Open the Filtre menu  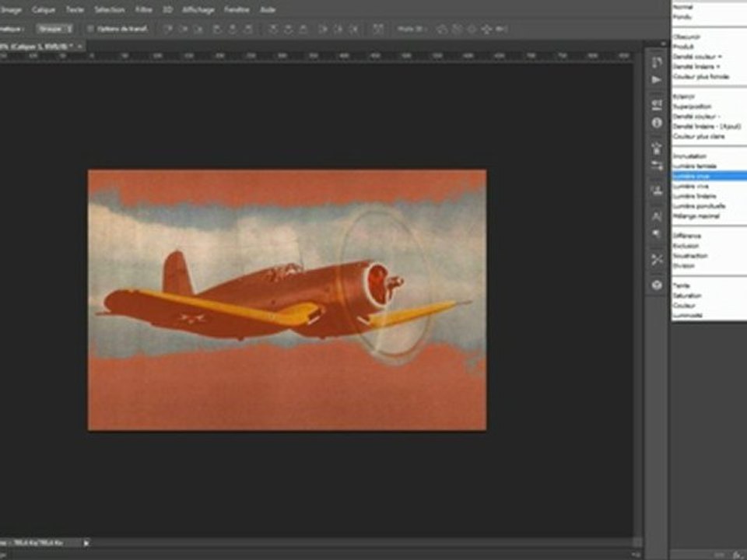tap(144, 10)
